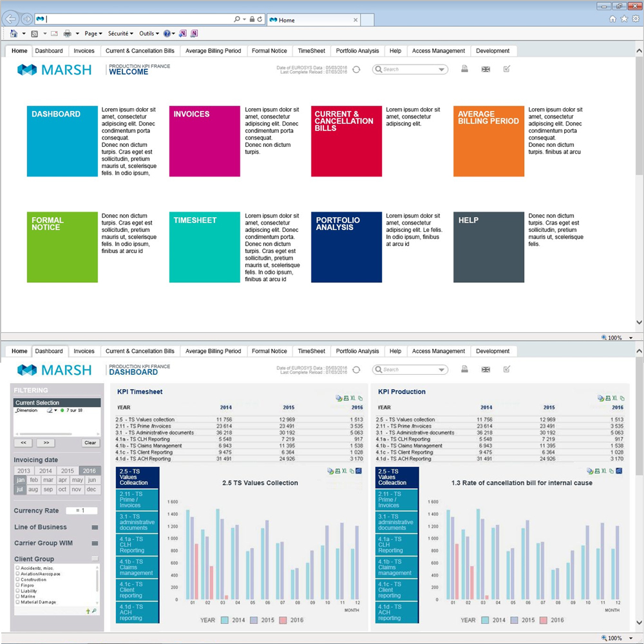The height and width of the screenshot is (644, 644).
Task: Open the blue question mark help icon
Action: [167, 33]
